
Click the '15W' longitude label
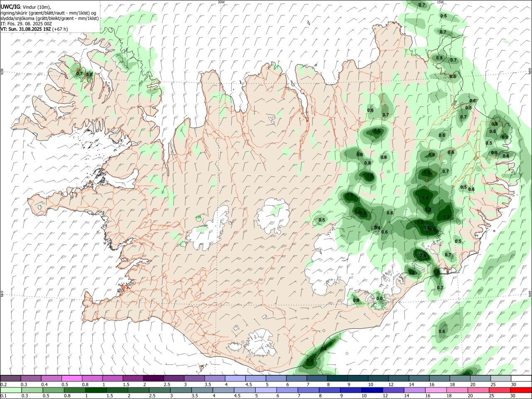click(x=440, y=2)
